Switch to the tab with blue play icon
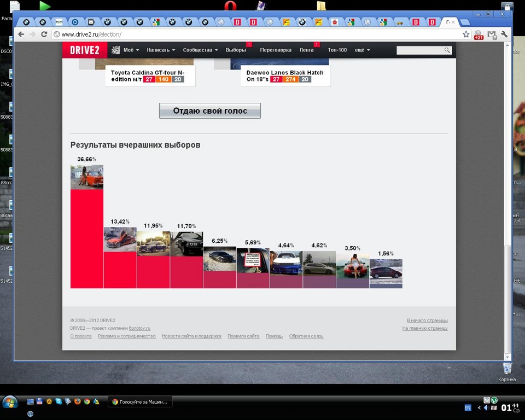 pos(75,22)
